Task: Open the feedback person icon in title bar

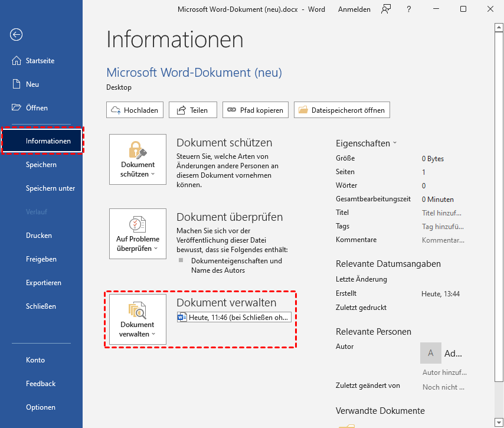Action: point(386,9)
